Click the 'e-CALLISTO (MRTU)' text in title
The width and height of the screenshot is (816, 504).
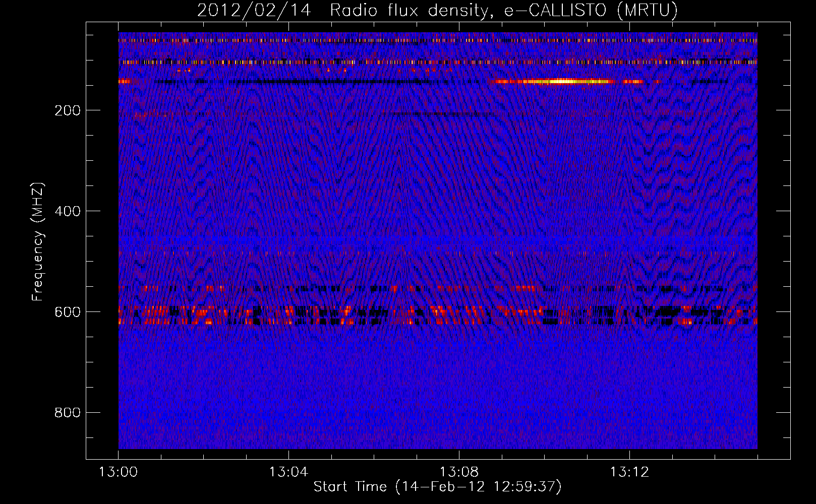tap(591, 11)
